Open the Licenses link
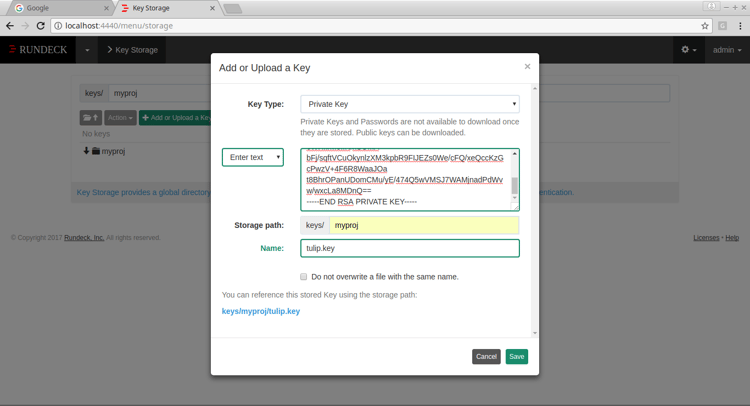 pyautogui.click(x=706, y=238)
